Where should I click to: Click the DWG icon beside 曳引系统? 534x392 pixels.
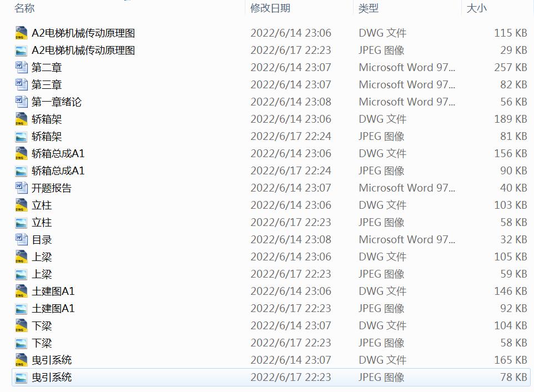(21, 360)
